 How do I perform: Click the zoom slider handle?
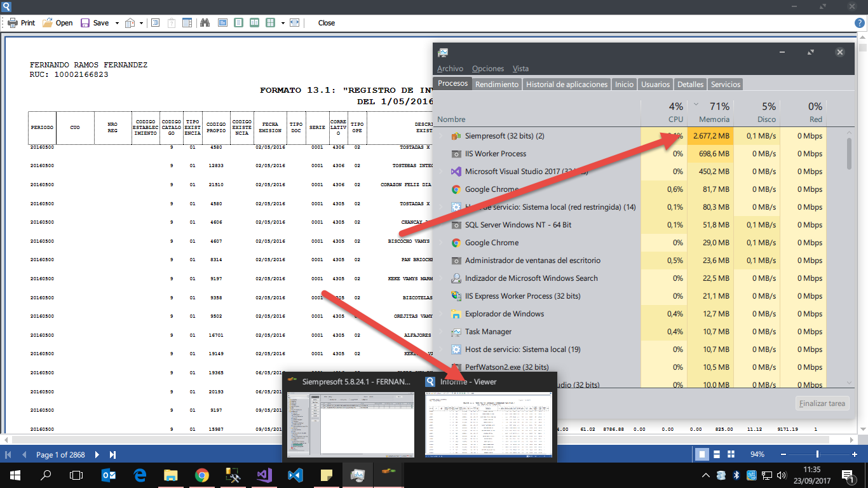[x=817, y=454]
